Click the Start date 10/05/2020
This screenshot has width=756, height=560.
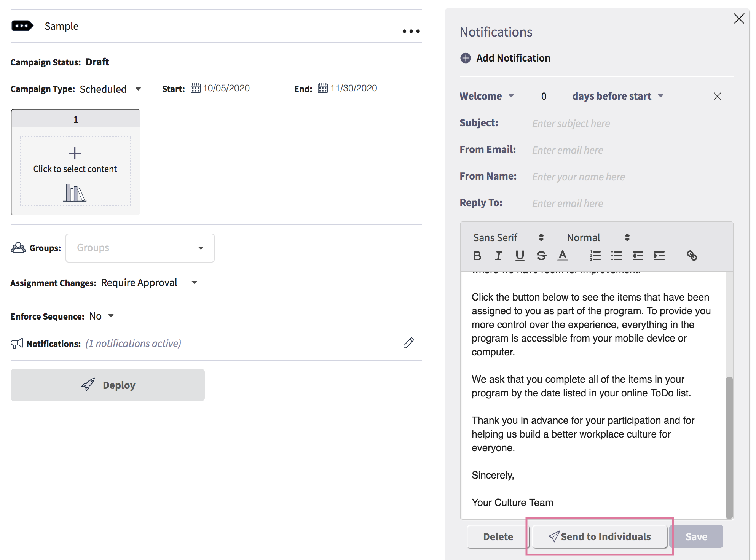tap(226, 88)
